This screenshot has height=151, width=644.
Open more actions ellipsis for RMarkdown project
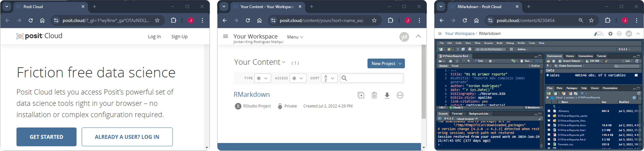tap(400, 95)
